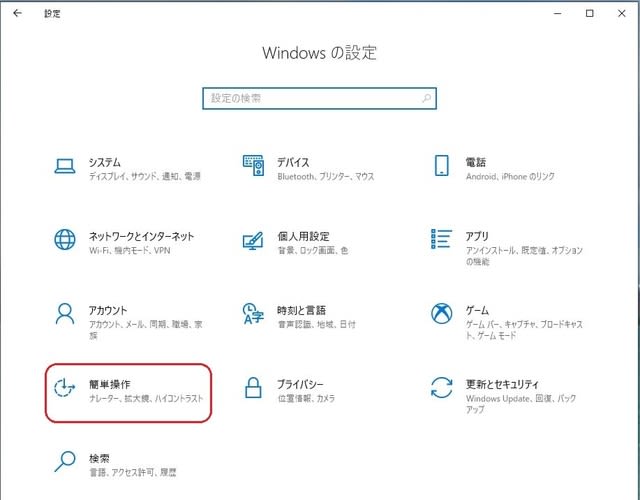This screenshot has width=640, height=500.
Task: Click the ゲーム バー、キャプチャ description text
Action: click(x=524, y=330)
